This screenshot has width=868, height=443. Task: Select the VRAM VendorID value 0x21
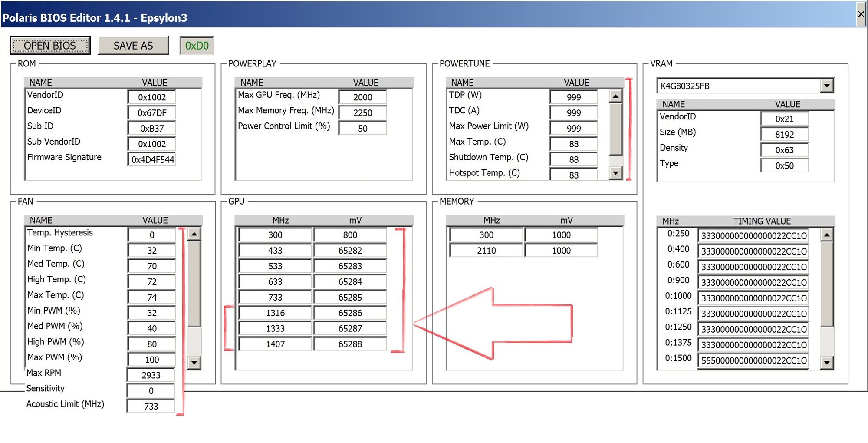click(784, 119)
